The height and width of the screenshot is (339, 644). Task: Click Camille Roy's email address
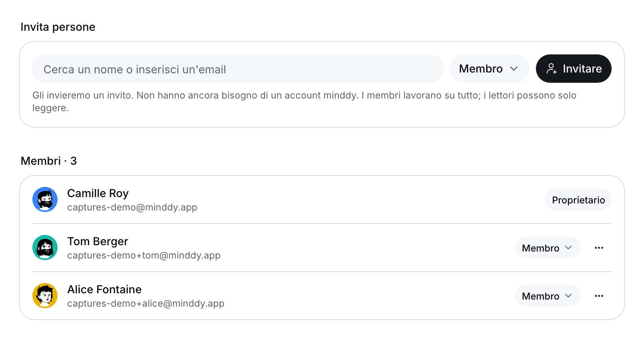click(x=132, y=207)
